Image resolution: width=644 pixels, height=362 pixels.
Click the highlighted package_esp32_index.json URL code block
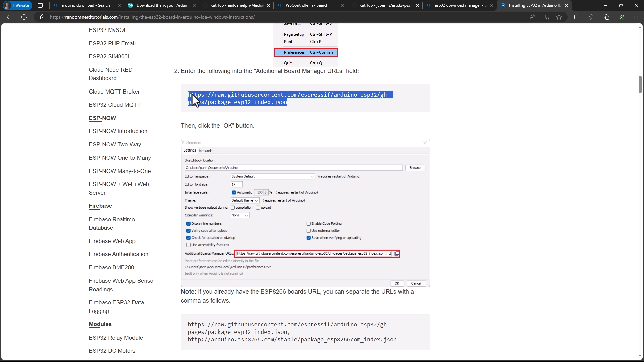click(x=305, y=98)
